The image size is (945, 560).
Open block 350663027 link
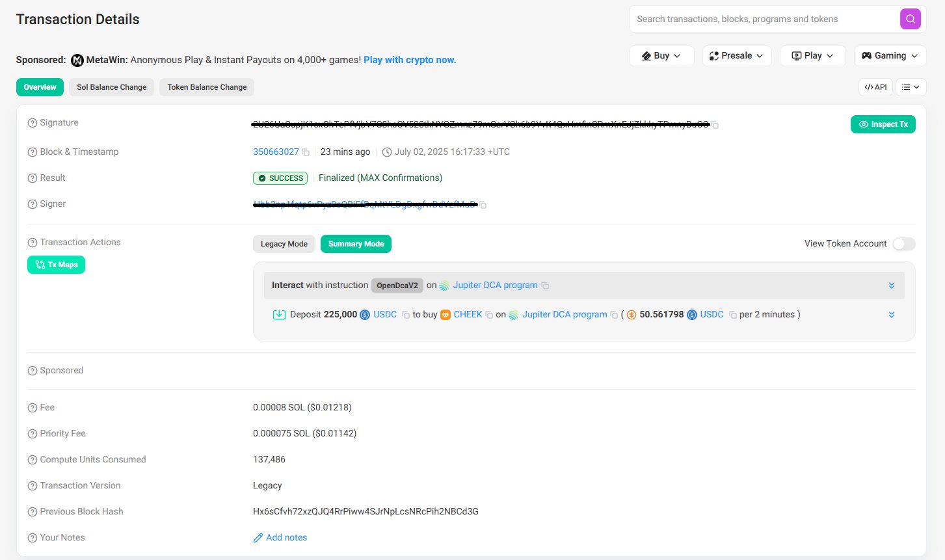(276, 152)
